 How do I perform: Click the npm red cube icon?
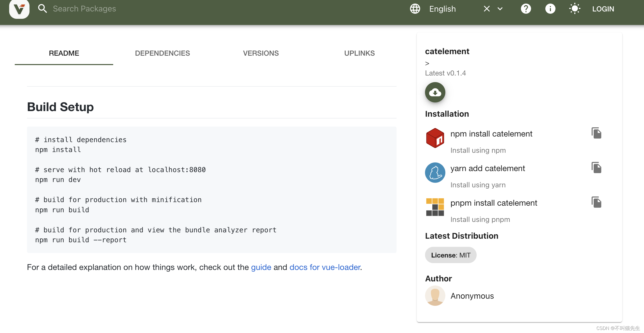[x=435, y=138]
